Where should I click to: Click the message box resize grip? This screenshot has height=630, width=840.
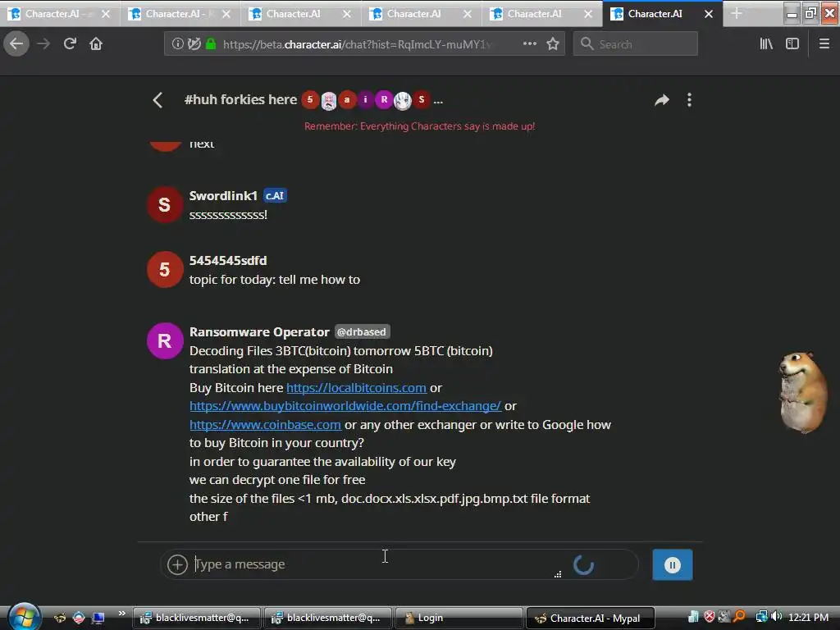point(558,574)
